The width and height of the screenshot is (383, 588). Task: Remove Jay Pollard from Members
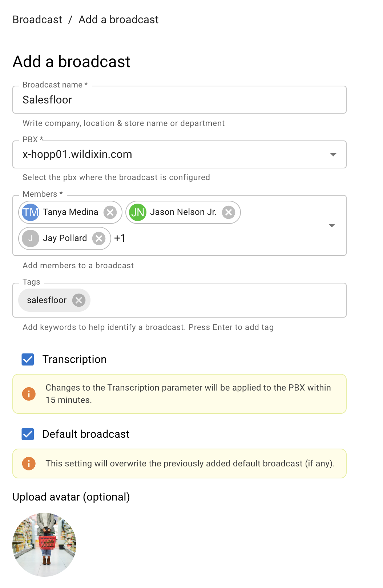click(98, 238)
